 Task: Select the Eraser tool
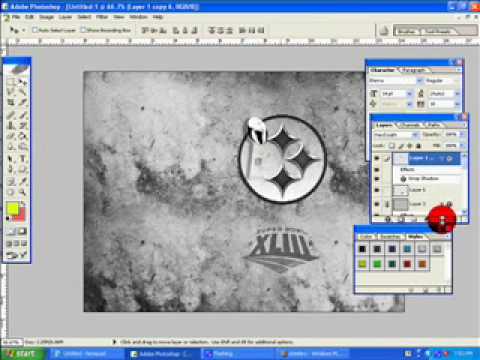click(x=11, y=136)
